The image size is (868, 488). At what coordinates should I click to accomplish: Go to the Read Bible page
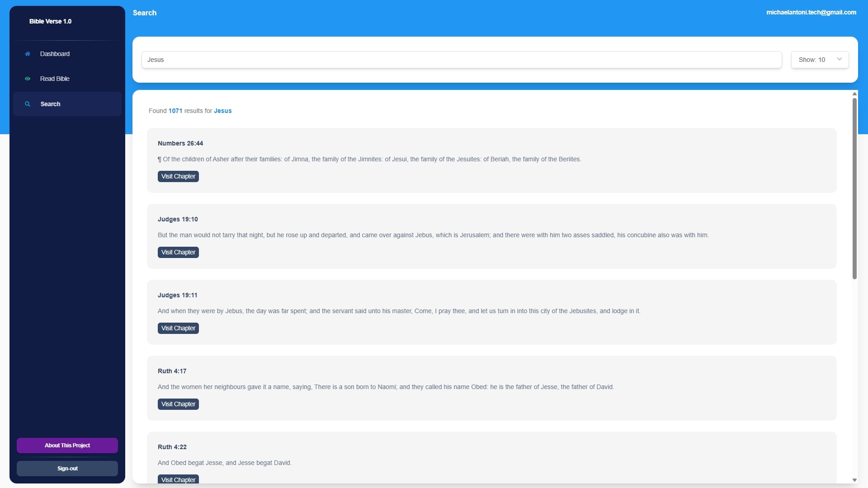[x=55, y=79]
